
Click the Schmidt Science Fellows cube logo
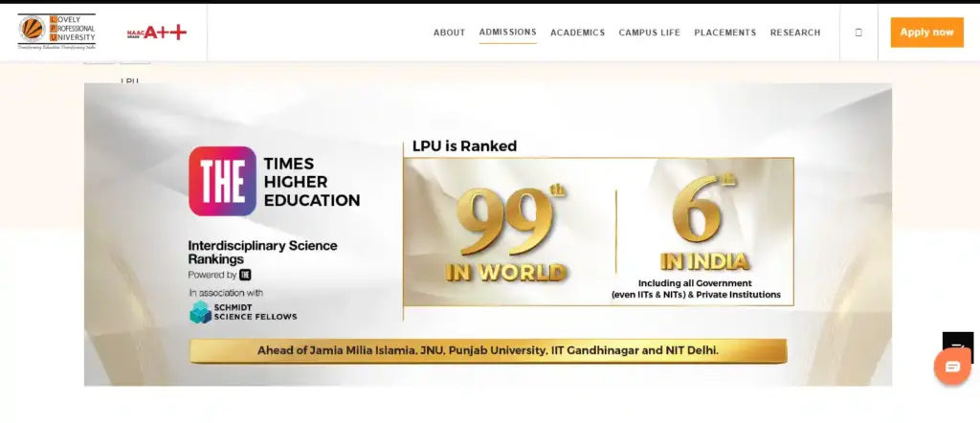tap(200, 312)
